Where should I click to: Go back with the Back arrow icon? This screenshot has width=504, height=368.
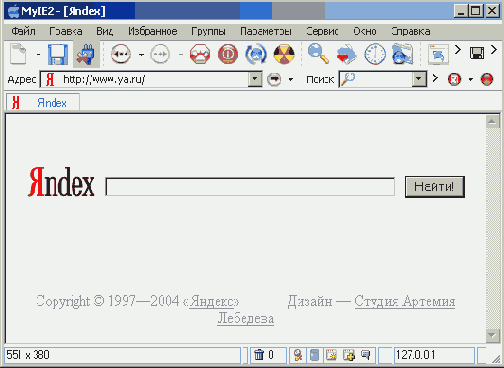[120, 54]
